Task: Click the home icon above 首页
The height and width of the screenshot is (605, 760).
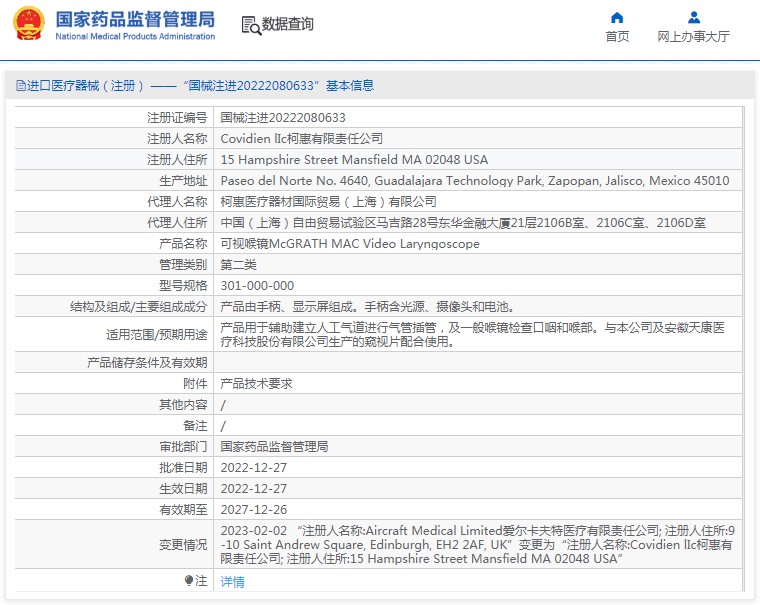Action: tap(617, 18)
